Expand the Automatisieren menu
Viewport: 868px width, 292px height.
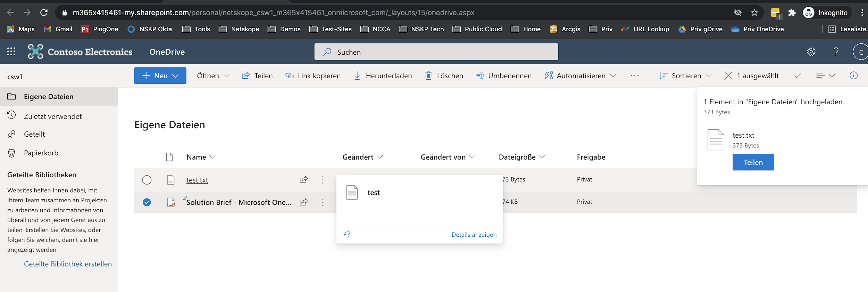580,76
